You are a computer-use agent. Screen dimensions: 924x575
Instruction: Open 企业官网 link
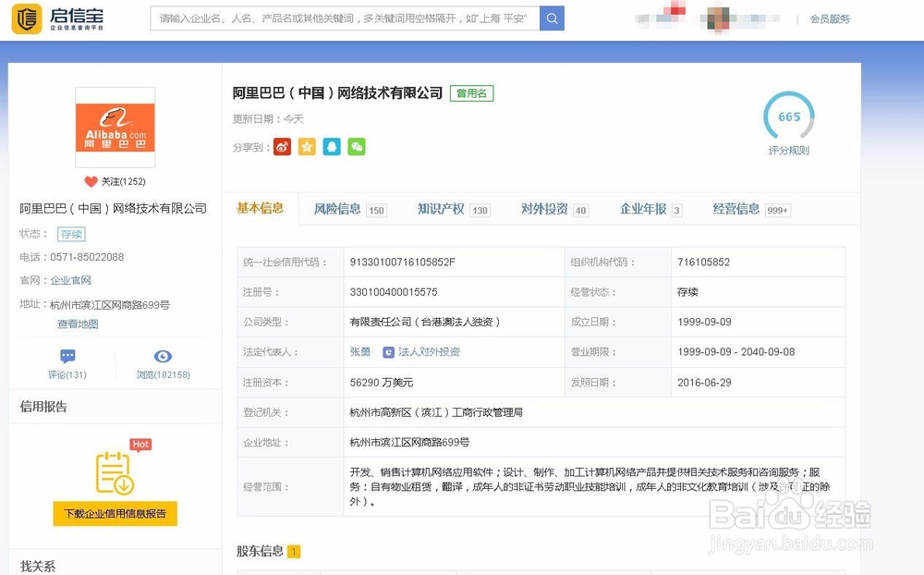70,281
